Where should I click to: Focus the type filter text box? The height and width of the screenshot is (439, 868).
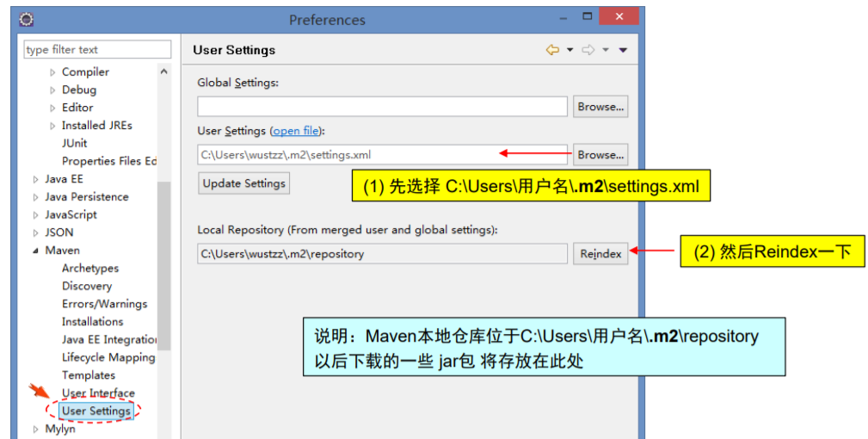coord(97,49)
